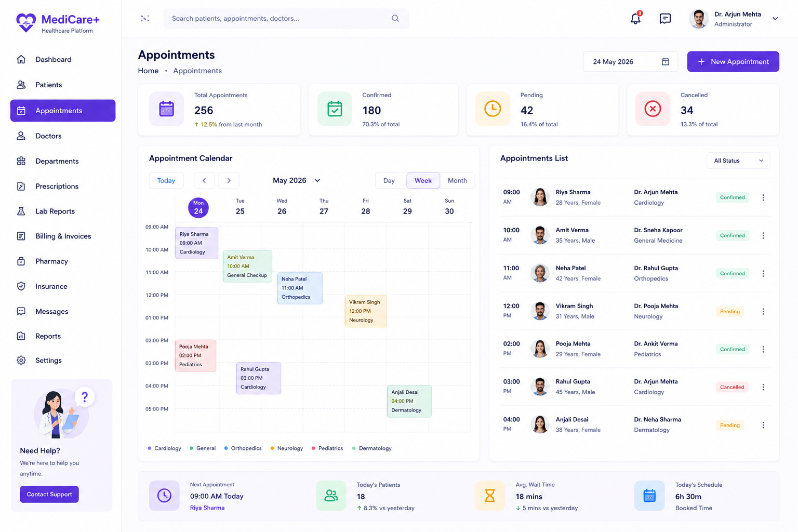Click the Today button in calendar
Image resolution: width=798 pixels, height=532 pixels.
(166, 180)
